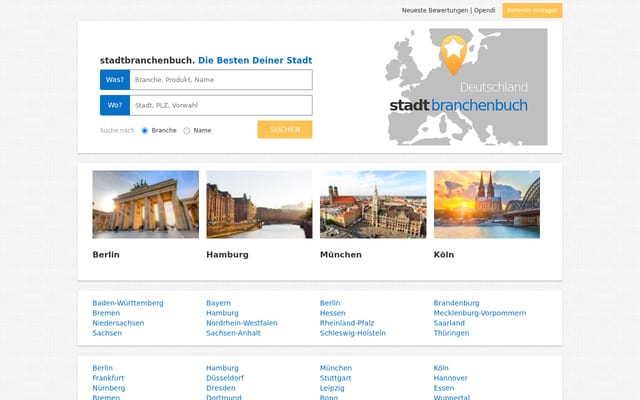Viewport: 640px width, 400px height.
Task: Open the Berlin city link above Frankfurt
Action: click(102, 368)
